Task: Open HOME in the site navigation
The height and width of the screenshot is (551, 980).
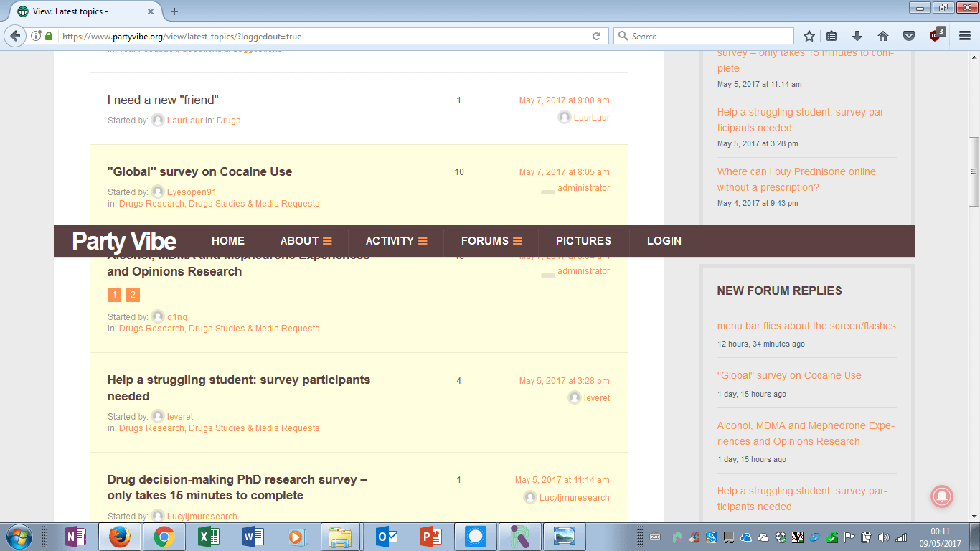Action: click(228, 241)
